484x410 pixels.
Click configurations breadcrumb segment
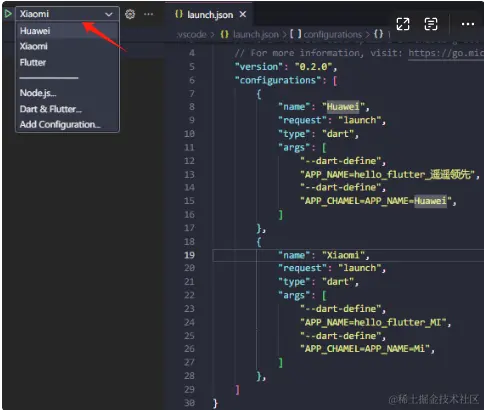(x=332, y=34)
